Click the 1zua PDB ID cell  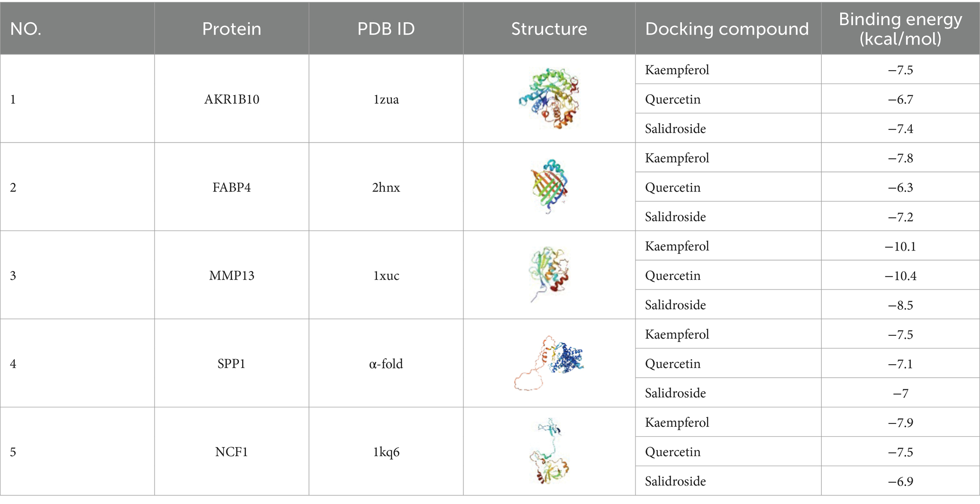(386, 99)
